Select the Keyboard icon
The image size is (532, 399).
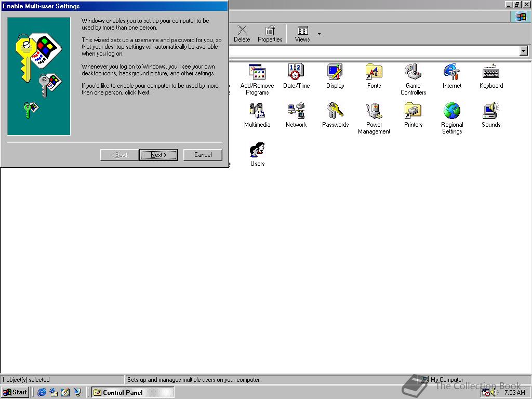491,76
